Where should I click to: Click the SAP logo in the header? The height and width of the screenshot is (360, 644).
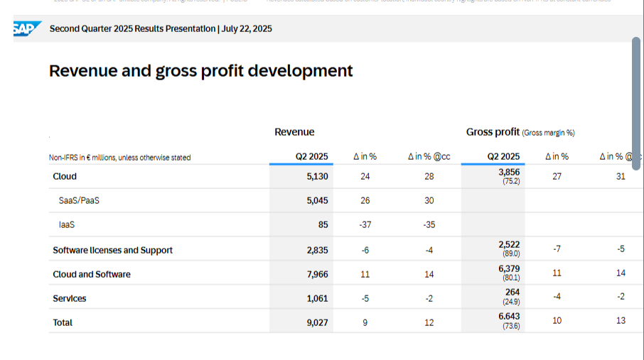tap(26, 29)
